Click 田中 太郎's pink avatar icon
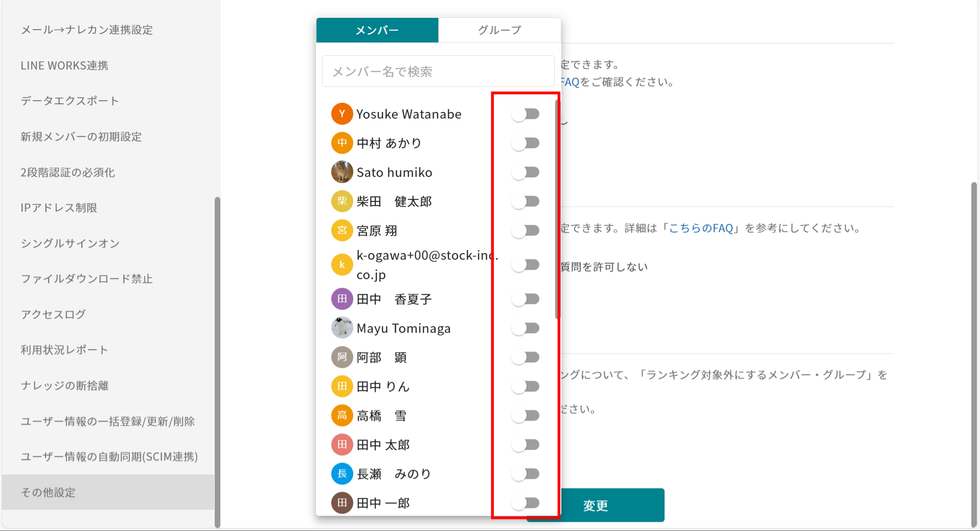The height and width of the screenshot is (531, 980). (x=342, y=445)
